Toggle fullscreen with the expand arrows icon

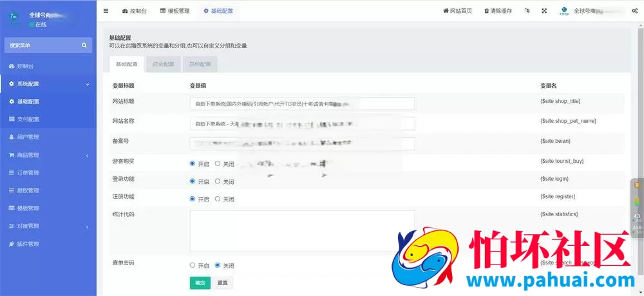(x=544, y=11)
